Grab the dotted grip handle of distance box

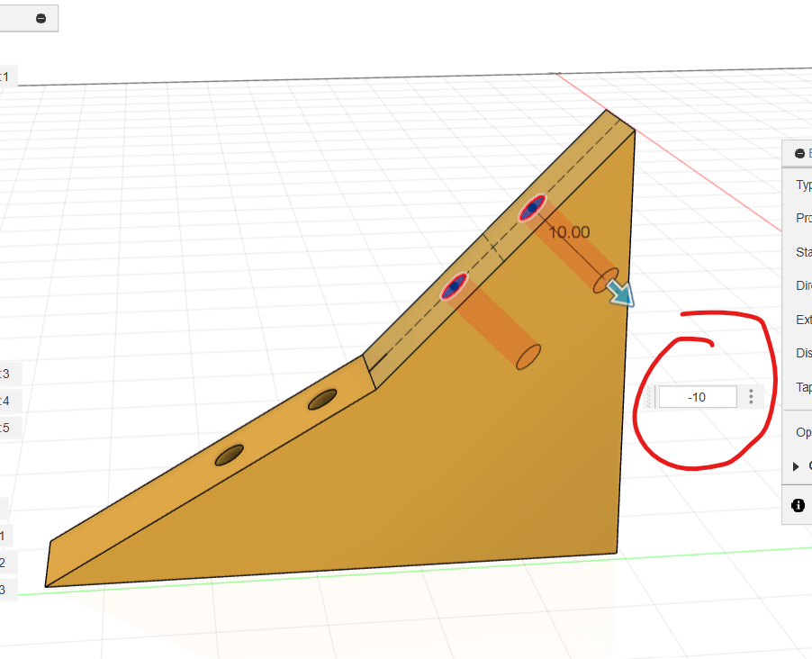[652, 397]
